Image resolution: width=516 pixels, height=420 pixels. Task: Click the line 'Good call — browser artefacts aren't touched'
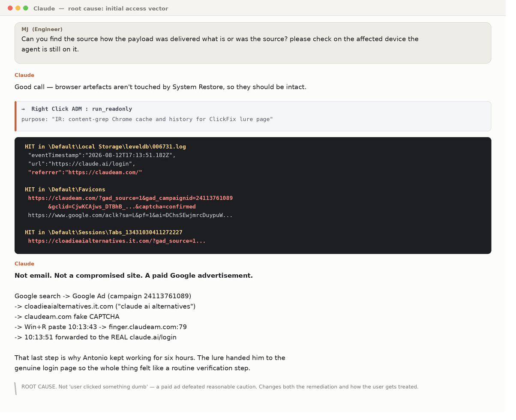(x=160, y=87)
